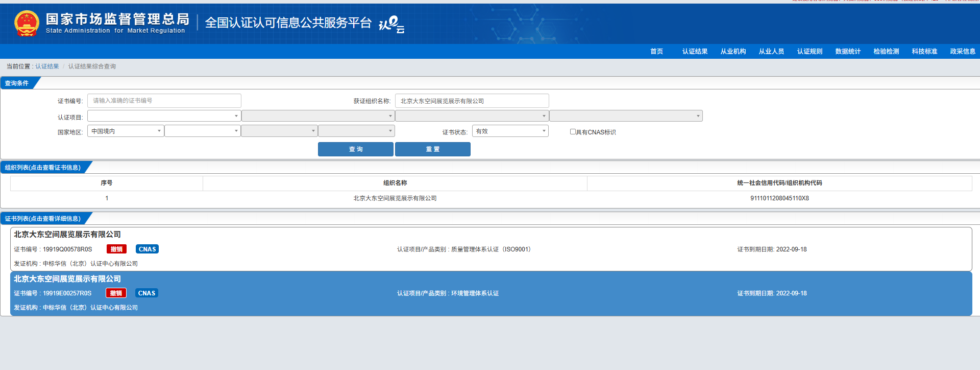
Task: Click the red 撤销 badge on certificate 19919E00257R0S
Action: pyautogui.click(x=116, y=293)
